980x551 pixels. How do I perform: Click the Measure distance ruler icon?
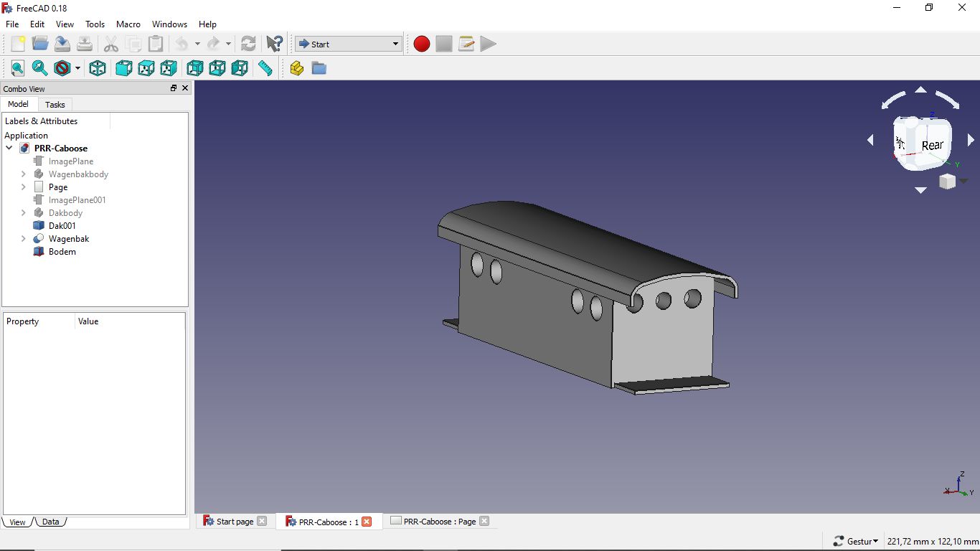(265, 68)
